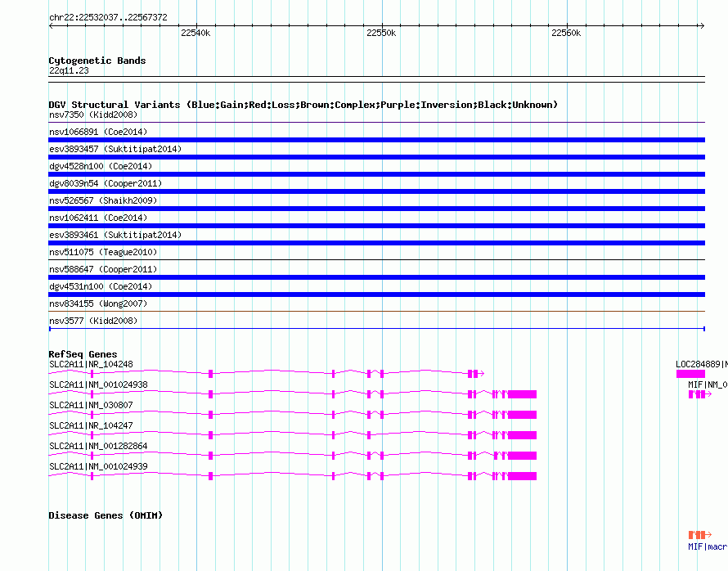Open variant nsv7350 (Kidd2008) label

pyautogui.click(x=93, y=115)
